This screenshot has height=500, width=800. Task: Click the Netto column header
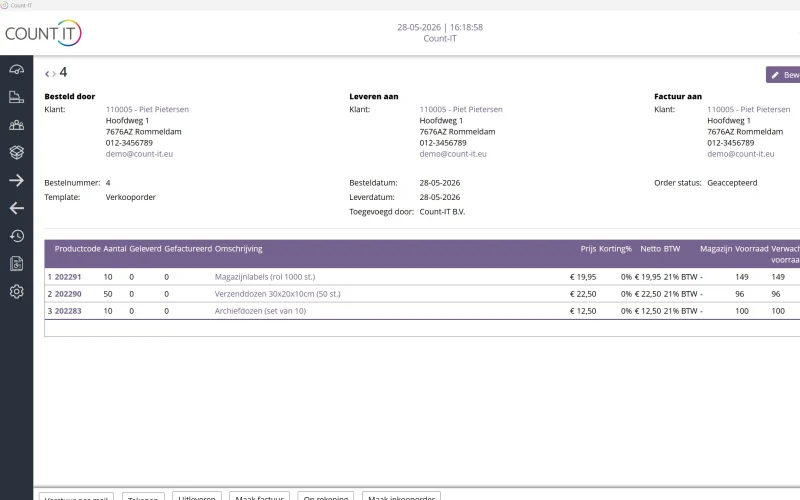(651, 248)
